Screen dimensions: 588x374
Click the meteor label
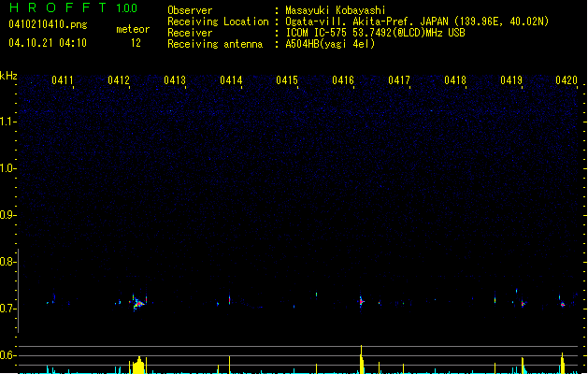click(133, 29)
